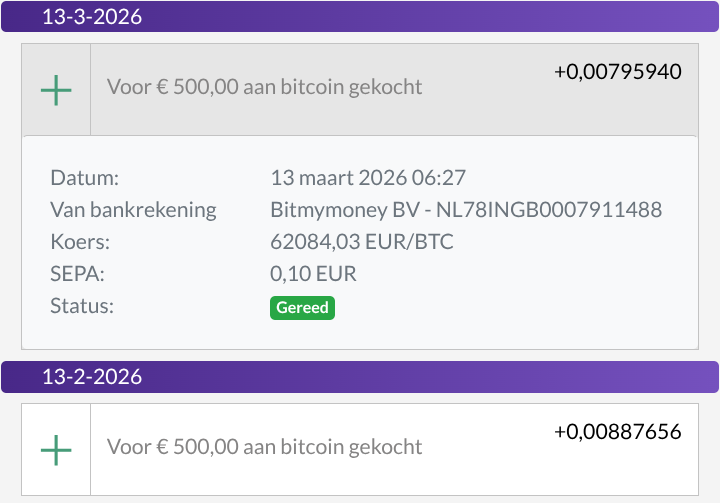Click the 0,10 EUR SEPA fee value
Image resolution: width=720 pixels, height=503 pixels.
(x=313, y=274)
